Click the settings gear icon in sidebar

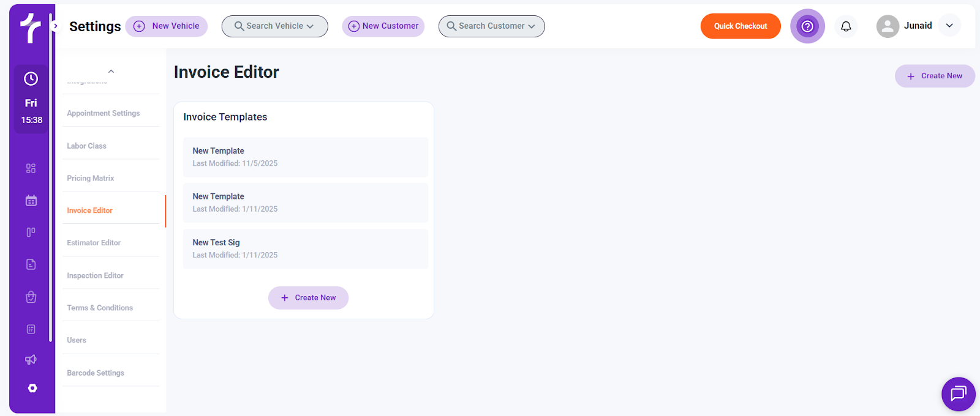pyautogui.click(x=32, y=388)
